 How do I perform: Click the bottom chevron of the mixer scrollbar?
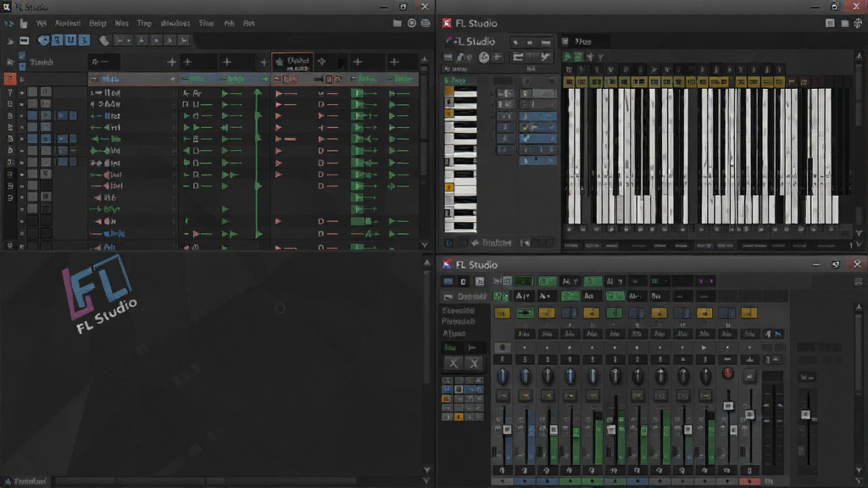tap(859, 471)
